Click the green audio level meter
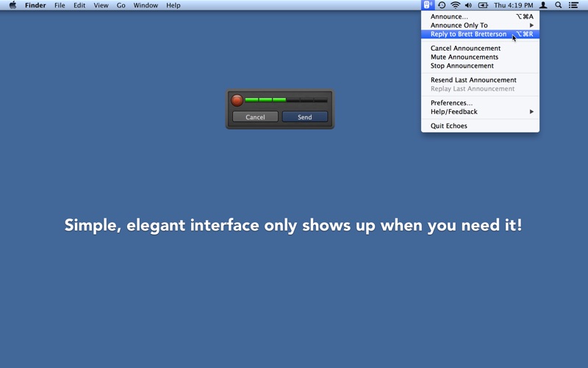588x368 pixels. click(286, 99)
